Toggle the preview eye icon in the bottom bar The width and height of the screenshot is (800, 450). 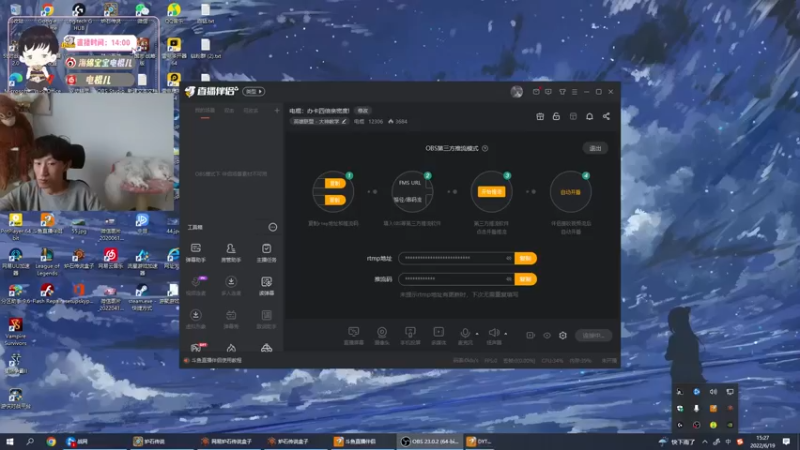point(547,335)
